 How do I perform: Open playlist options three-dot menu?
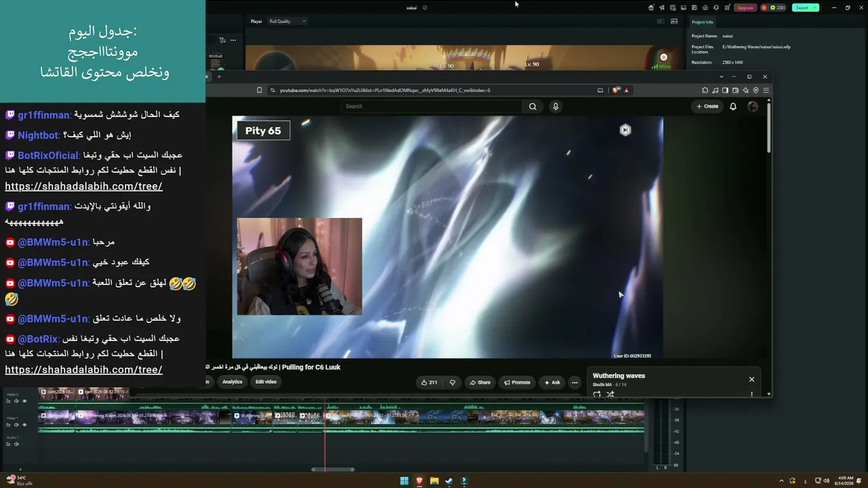tap(751, 394)
